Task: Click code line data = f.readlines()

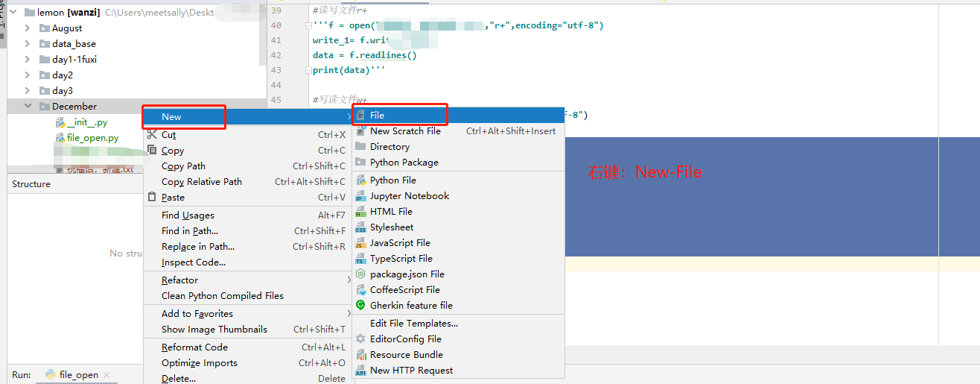Action: point(365,55)
